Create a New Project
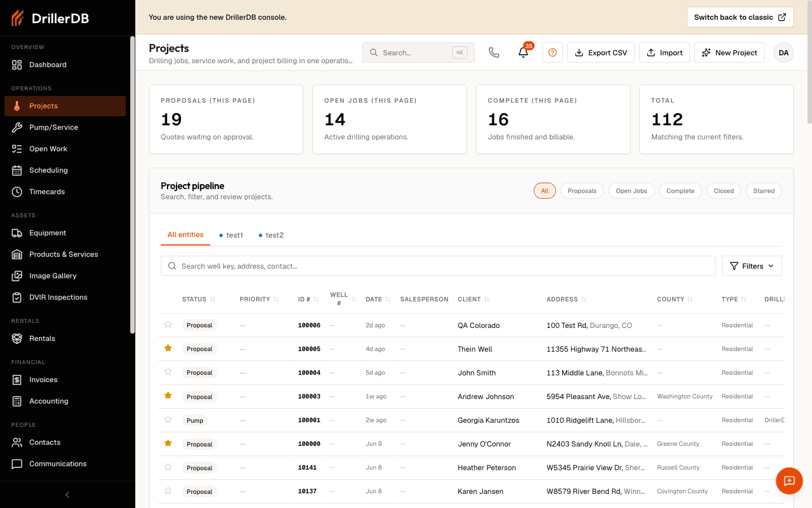This screenshot has height=508, width=812. point(730,52)
